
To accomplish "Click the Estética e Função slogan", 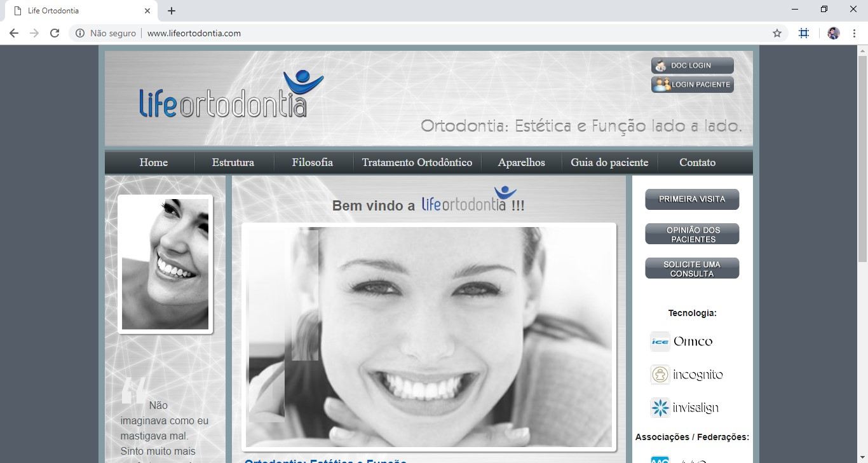I will pos(581,126).
